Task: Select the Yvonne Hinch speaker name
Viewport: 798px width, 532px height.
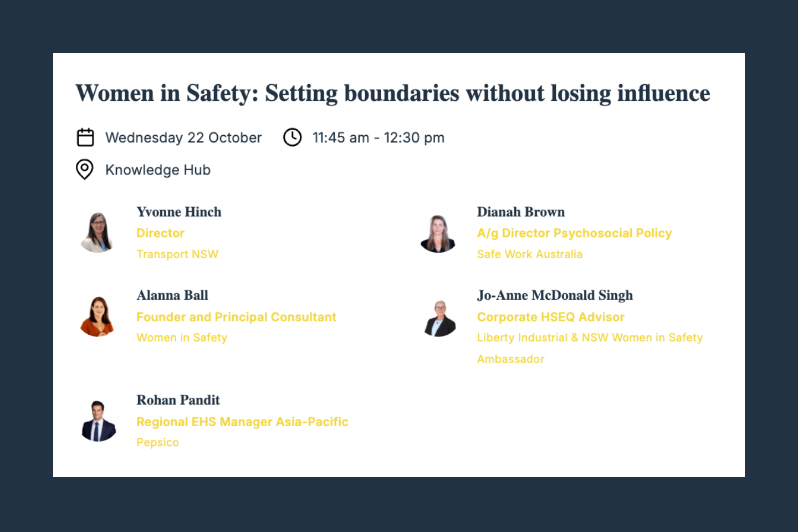Action: (179, 212)
